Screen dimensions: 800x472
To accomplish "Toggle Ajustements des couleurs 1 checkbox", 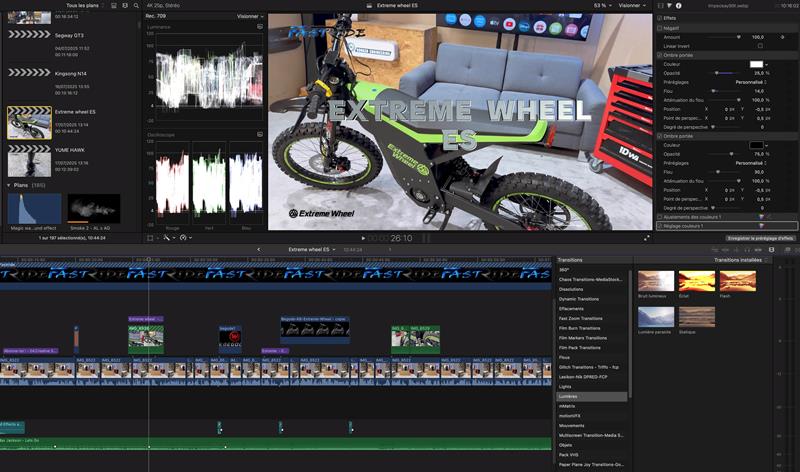I will 660,217.
